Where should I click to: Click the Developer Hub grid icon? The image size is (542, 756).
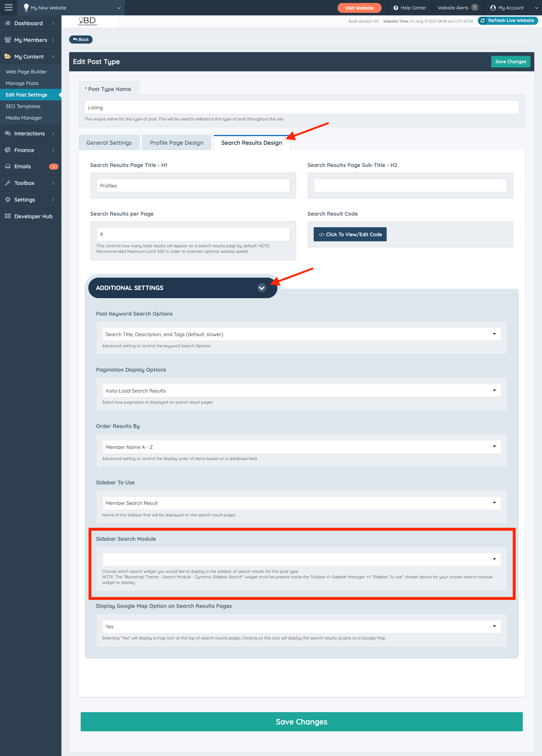(x=8, y=216)
